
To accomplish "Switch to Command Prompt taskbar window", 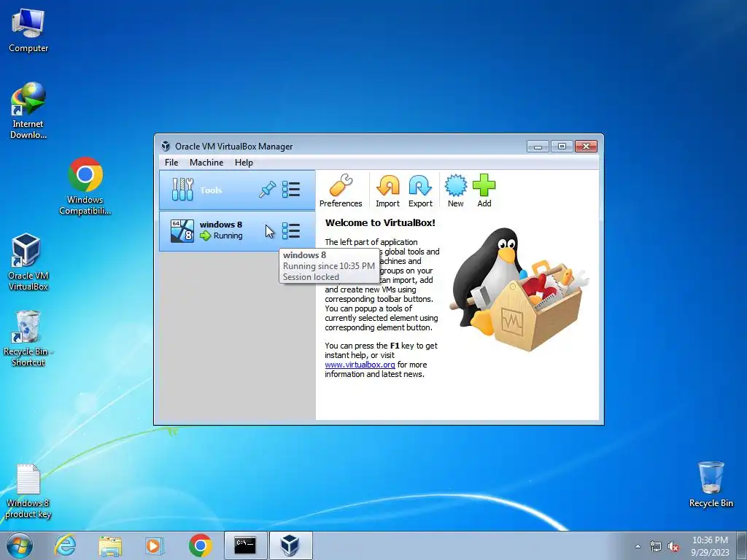I will 245,545.
